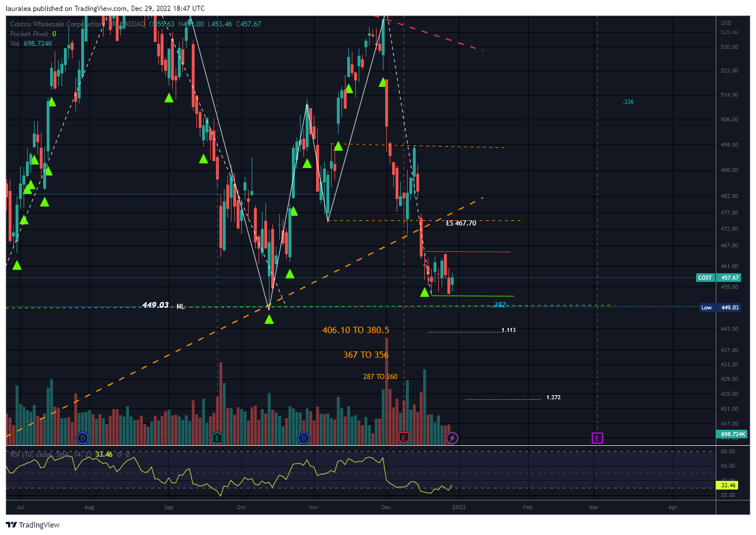This screenshot has height=535, width=756.
Task: Click the COST ticker price tag
Action: pos(705,277)
